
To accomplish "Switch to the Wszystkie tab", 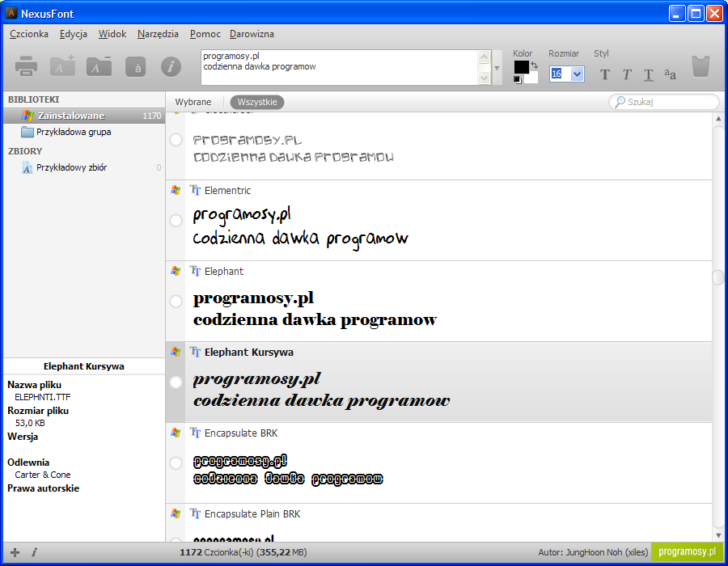I will [x=257, y=102].
